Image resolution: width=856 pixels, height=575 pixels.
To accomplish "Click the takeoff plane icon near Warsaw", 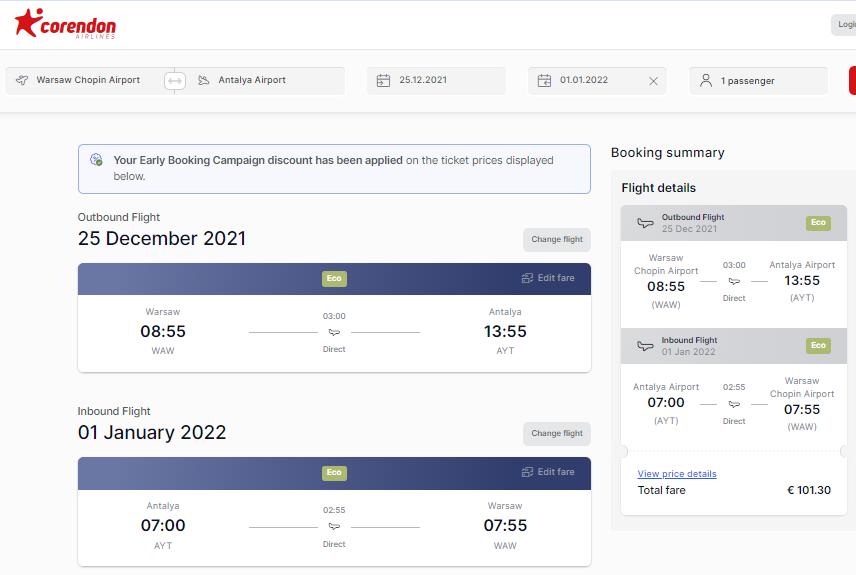I will (22, 80).
